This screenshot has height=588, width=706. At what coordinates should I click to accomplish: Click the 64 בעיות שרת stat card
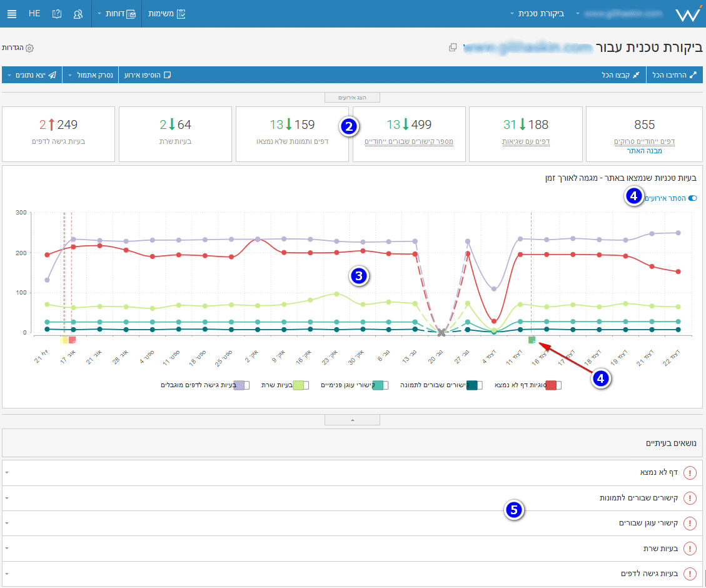click(x=175, y=134)
